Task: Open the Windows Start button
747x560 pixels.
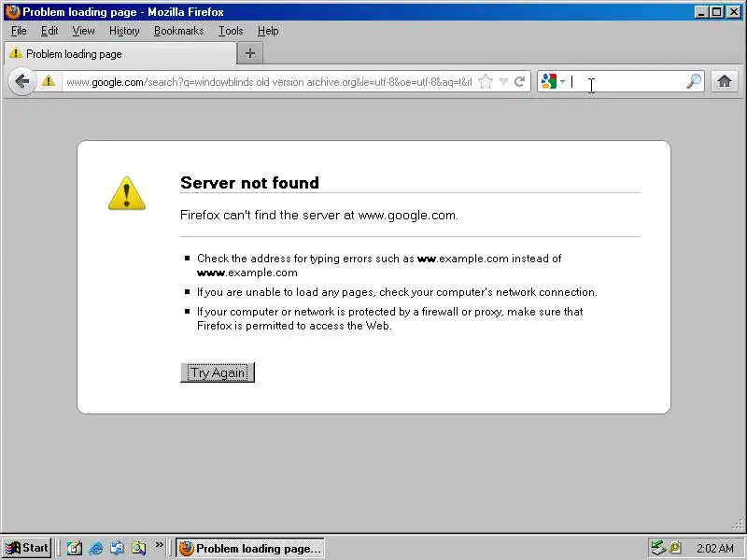Action: point(27,548)
